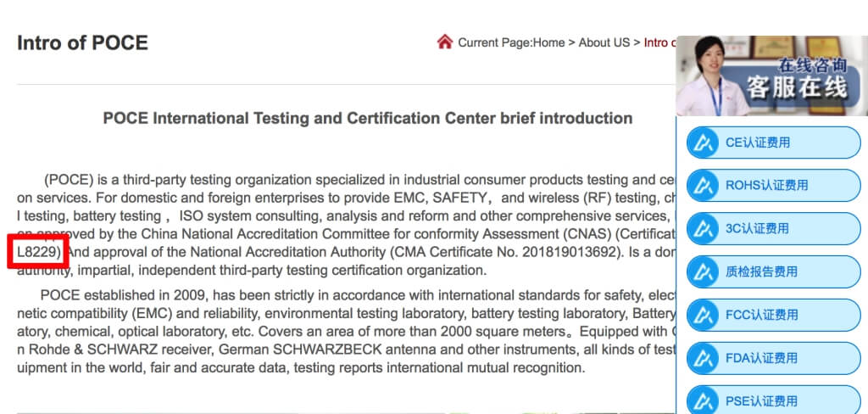Click the 3C认证费用 round logo icon

click(703, 228)
